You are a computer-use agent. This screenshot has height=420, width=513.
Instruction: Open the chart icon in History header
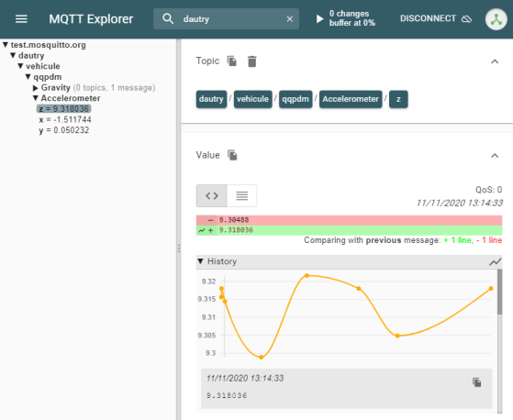coord(495,261)
